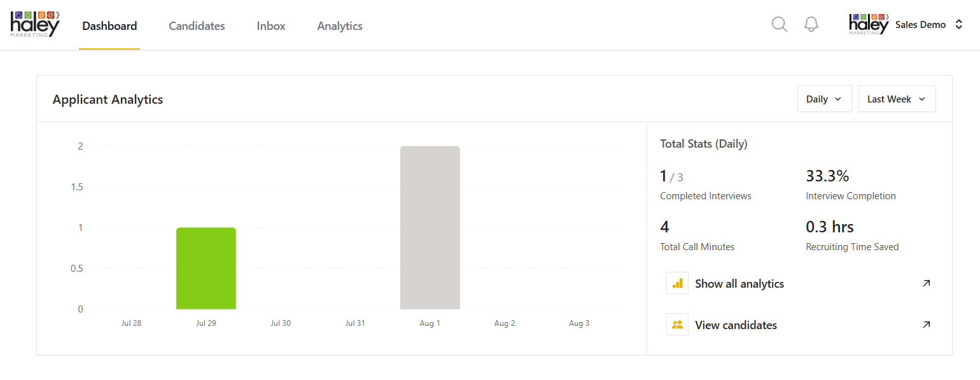The width and height of the screenshot is (980, 380).
Task: Click the bar chart icon beside Show all analytics
Action: pyautogui.click(x=677, y=283)
